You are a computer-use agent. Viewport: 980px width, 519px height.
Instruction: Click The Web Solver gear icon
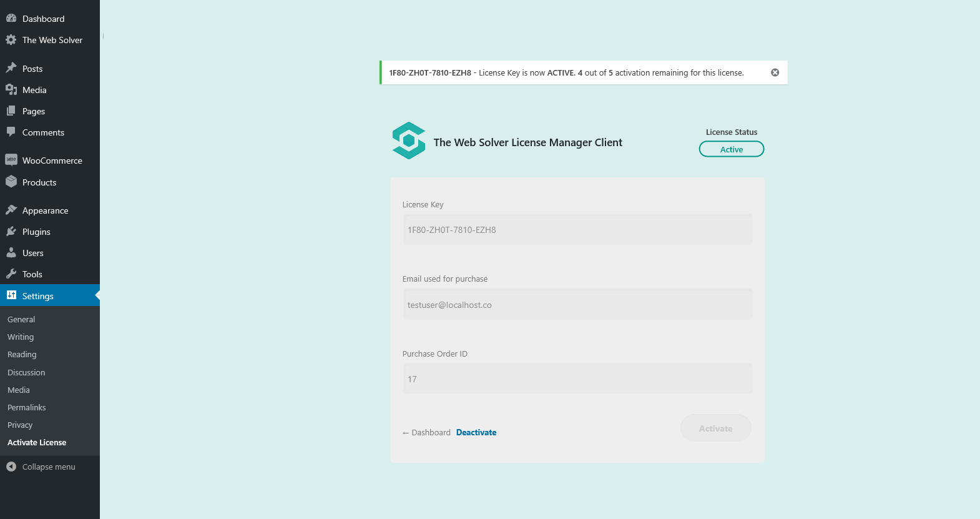[x=11, y=39]
